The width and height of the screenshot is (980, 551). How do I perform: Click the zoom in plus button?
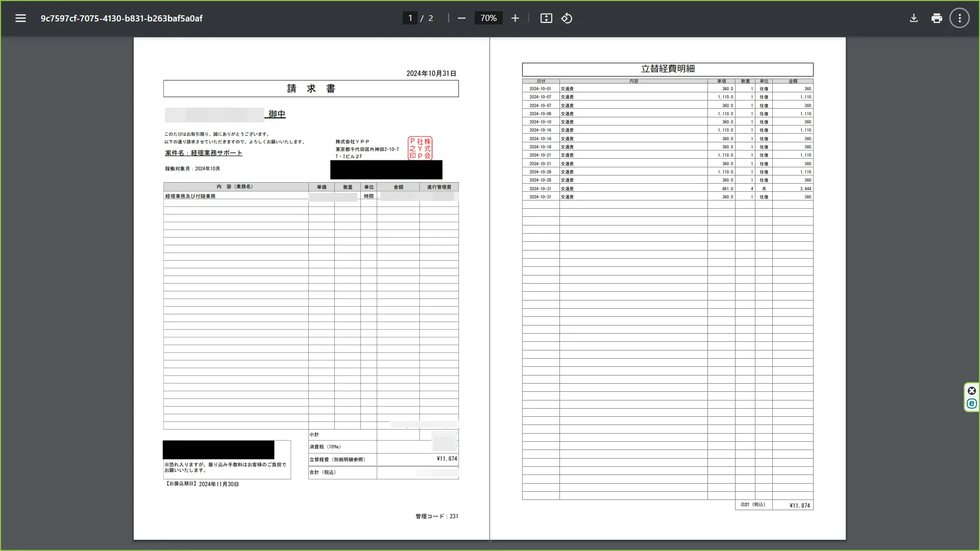click(515, 18)
